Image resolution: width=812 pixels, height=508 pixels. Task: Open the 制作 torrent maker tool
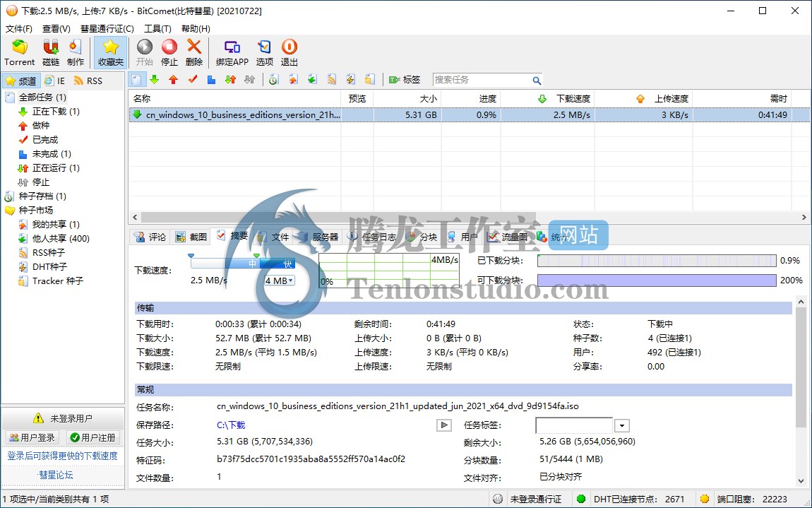tap(75, 53)
